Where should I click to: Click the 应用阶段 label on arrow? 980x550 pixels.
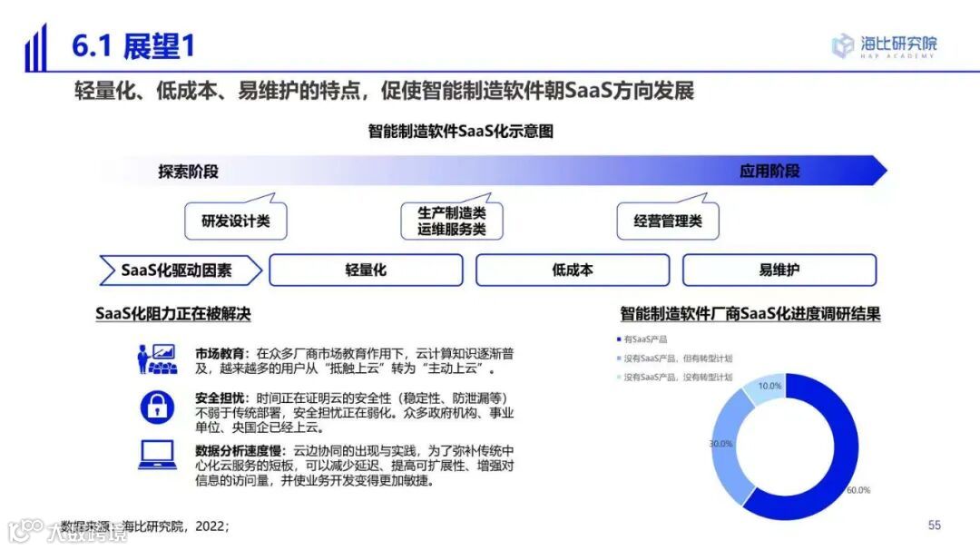point(769,172)
